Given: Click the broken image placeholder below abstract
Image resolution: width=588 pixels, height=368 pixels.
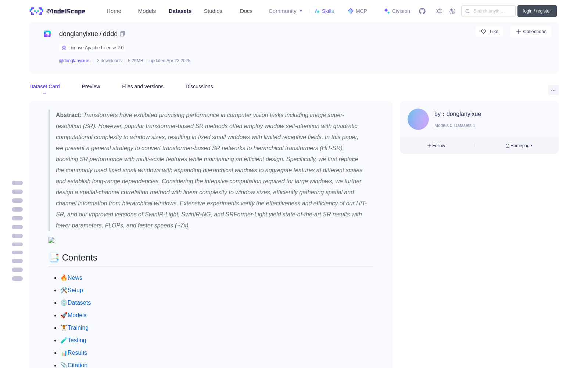Looking at the screenshot, I should coord(51,240).
